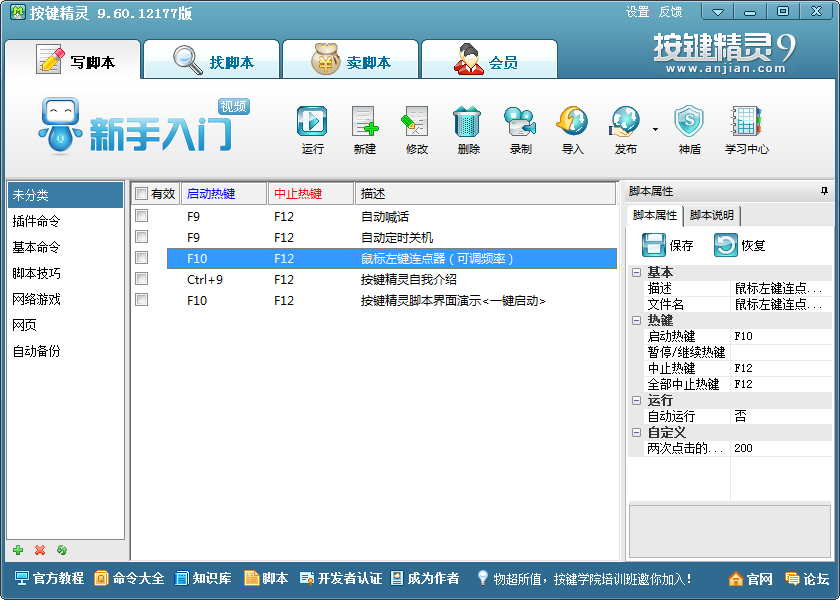Pin the 脚本属性 panel
This screenshot has width=840, height=600.
click(x=824, y=191)
